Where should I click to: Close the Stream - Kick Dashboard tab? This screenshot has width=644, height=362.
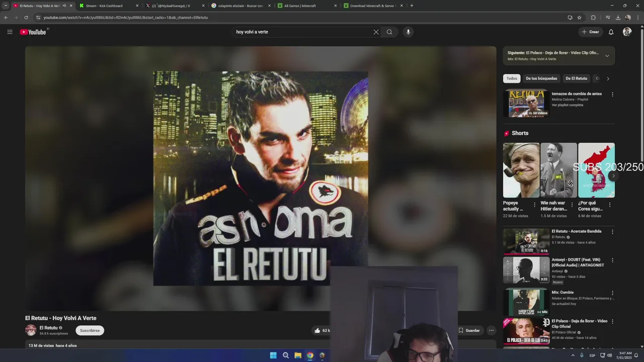[137, 6]
